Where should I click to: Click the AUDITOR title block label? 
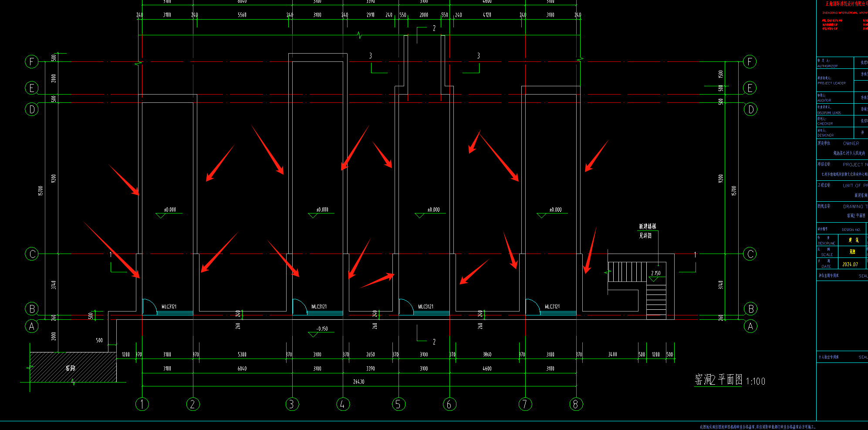pyautogui.click(x=824, y=100)
